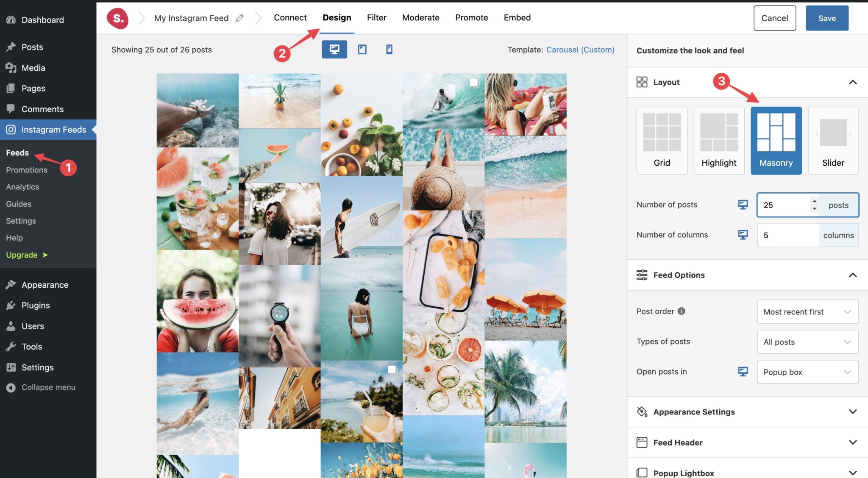Switch to desktop preview icon

[334, 49]
